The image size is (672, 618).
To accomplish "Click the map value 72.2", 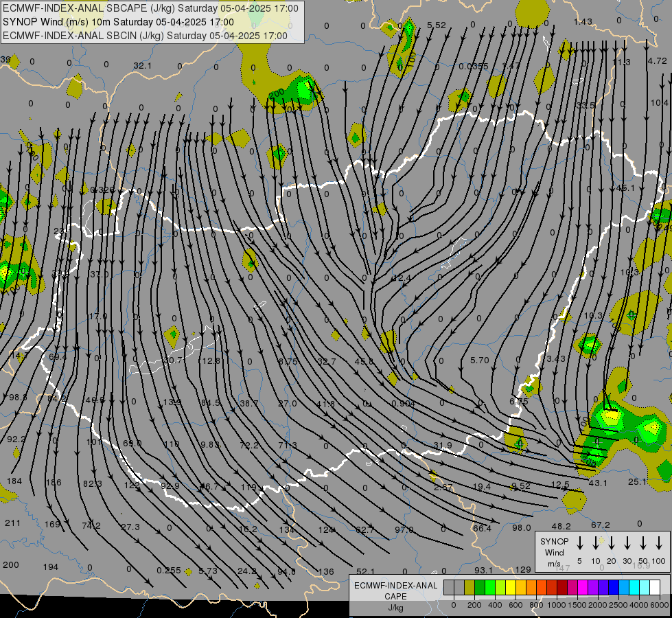I will [x=249, y=446].
